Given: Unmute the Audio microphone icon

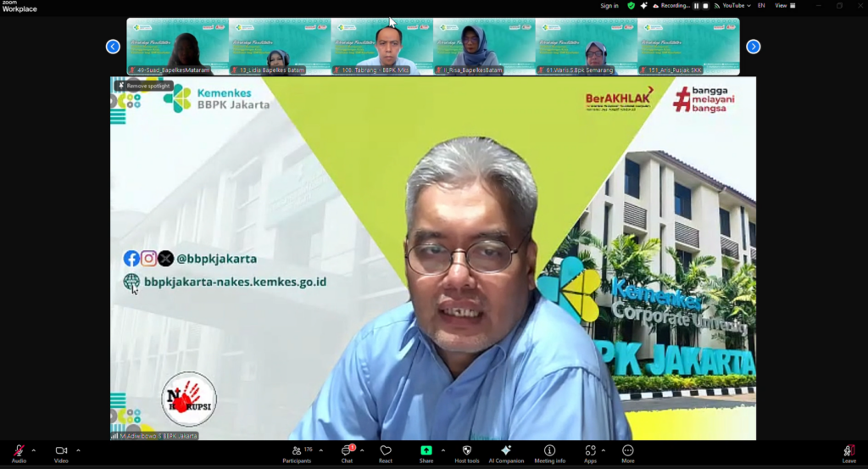Looking at the screenshot, I should pyautogui.click(x=19, y=450).
